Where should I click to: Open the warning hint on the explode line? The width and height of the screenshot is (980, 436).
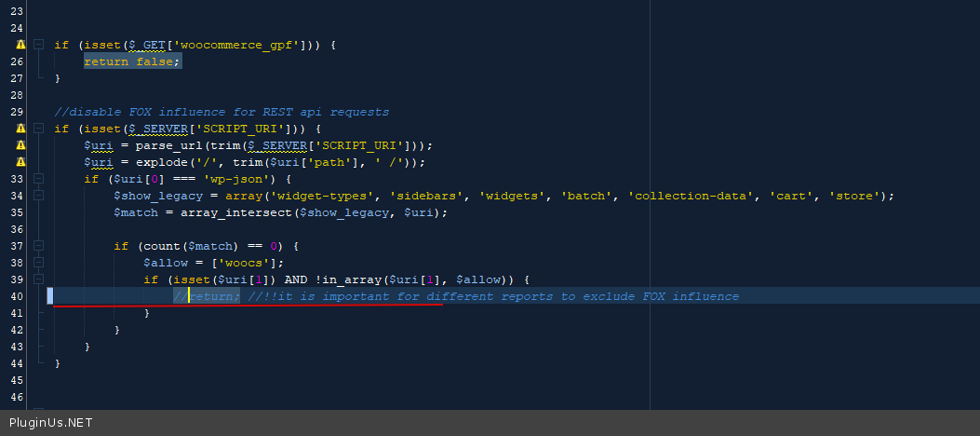20,162
